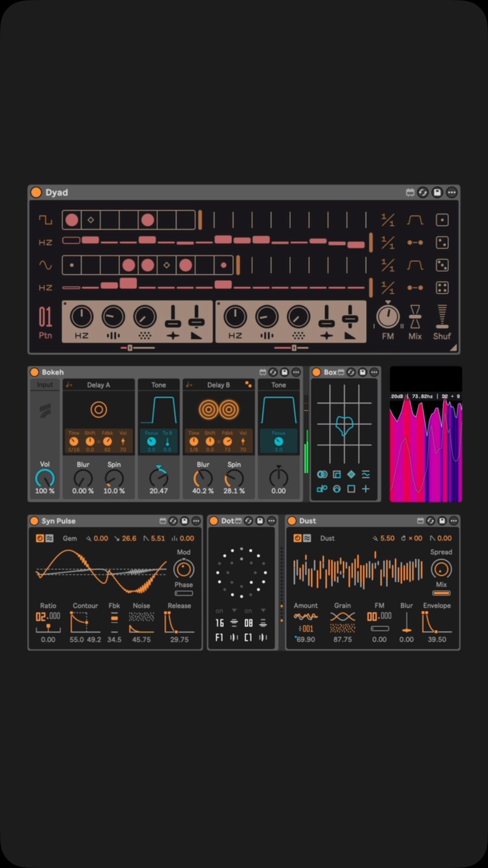
Task: Click the Dust preset name label
Action: click(327, 538)
